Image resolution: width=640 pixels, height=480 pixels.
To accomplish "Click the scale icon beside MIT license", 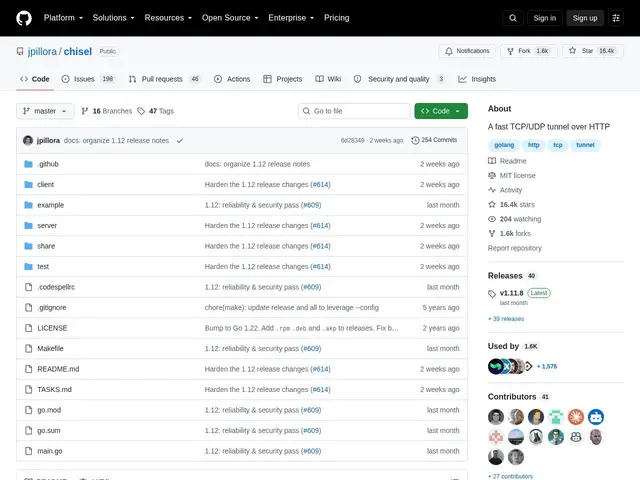I will 492,176.
